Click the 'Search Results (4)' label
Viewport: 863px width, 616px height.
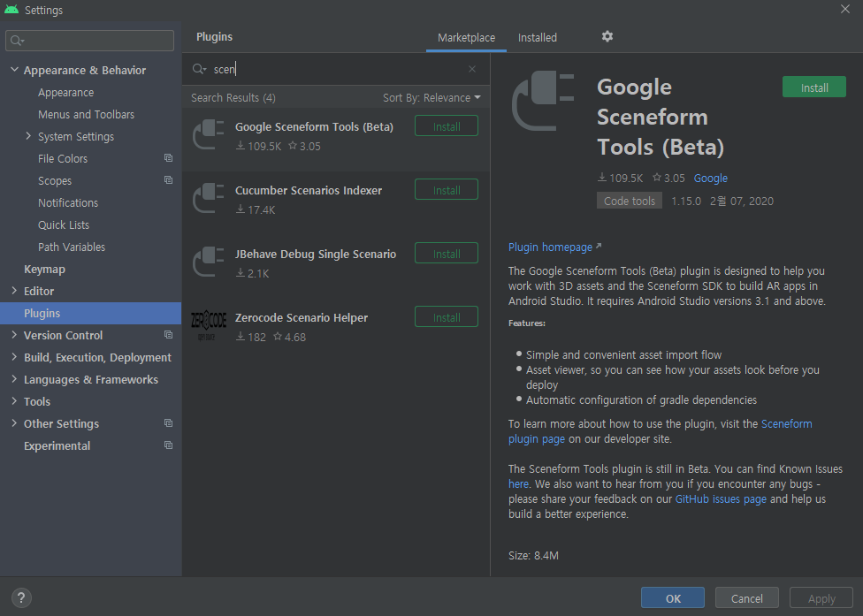click(233, 97)
